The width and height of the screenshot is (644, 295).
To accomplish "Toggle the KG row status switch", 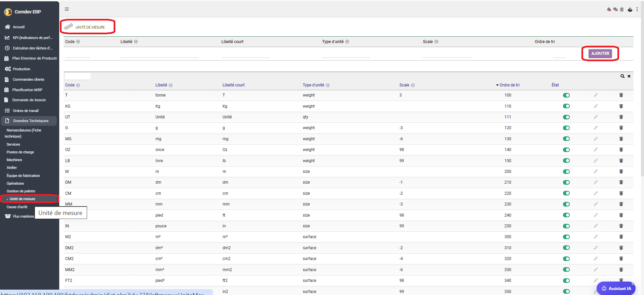I will [x=566, y=106].
